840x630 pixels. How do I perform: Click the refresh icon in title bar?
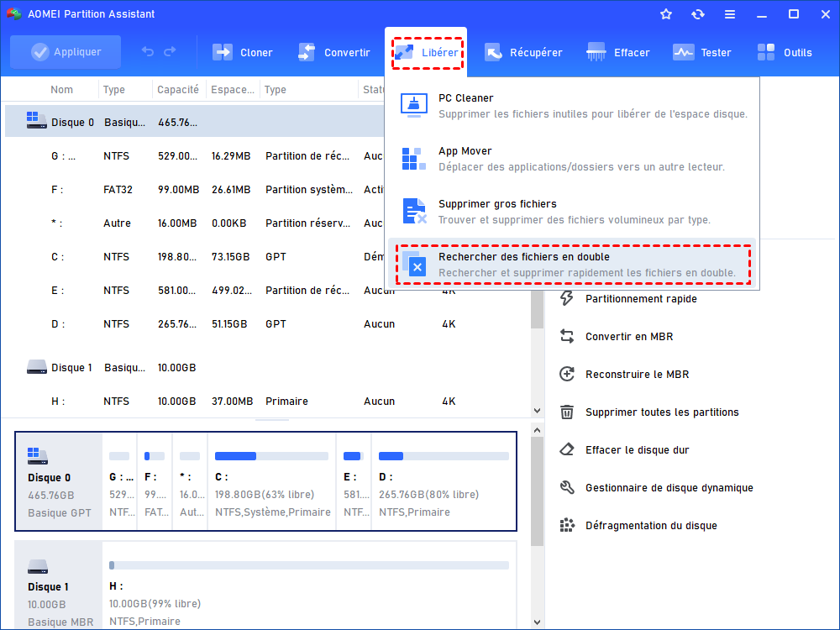697,14
